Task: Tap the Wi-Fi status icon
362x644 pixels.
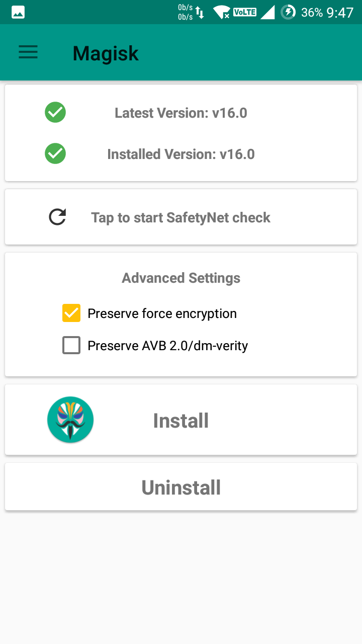Action: [x=221, y=12]
